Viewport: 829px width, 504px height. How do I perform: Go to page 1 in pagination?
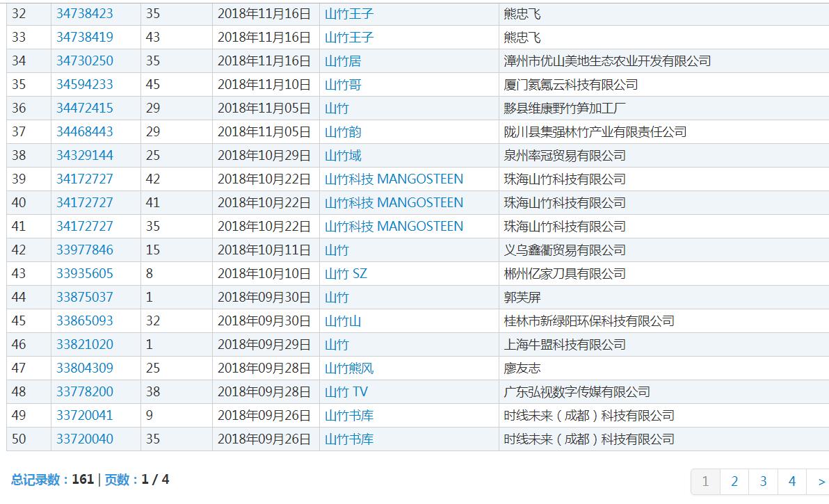[705, 481]
